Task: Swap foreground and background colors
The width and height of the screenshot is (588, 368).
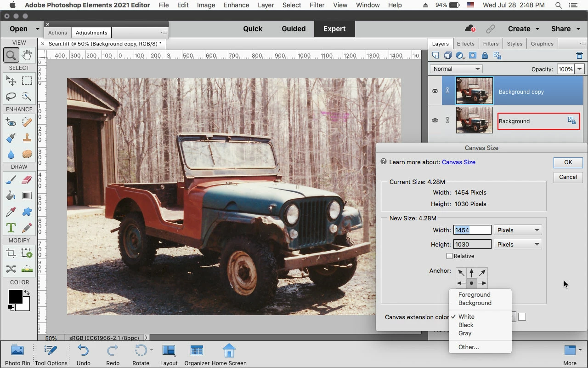Action: pyautogui.click(x=27, y=293)
